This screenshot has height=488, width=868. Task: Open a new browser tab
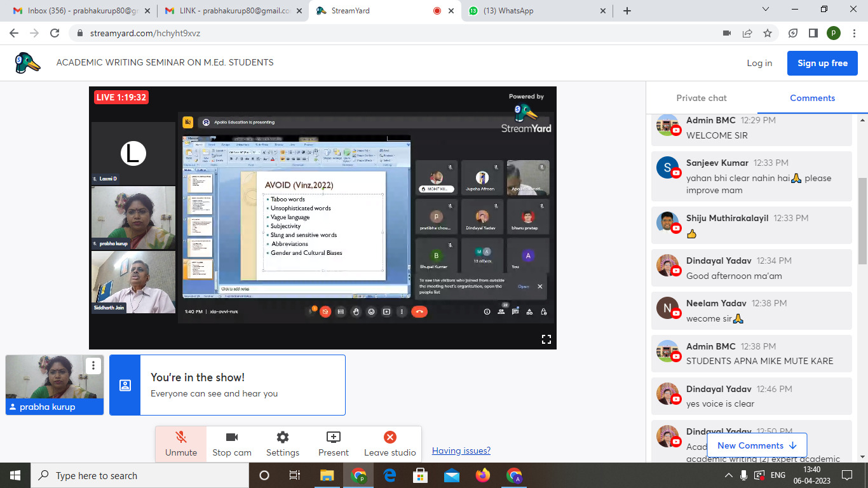pos(627,11)
